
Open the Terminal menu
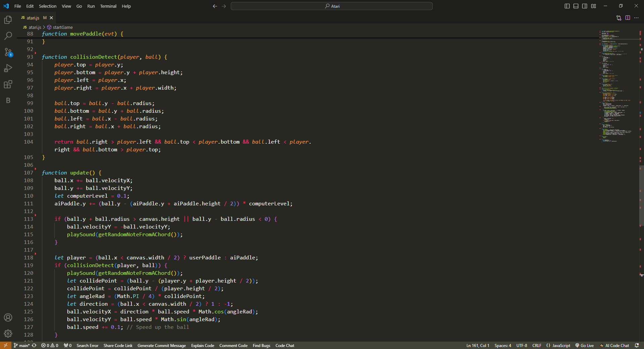point(108,6)
